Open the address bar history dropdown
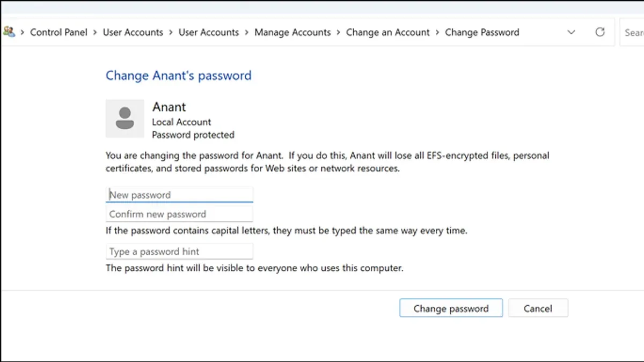This screenshot has height=362, width=644. point(571,32)
